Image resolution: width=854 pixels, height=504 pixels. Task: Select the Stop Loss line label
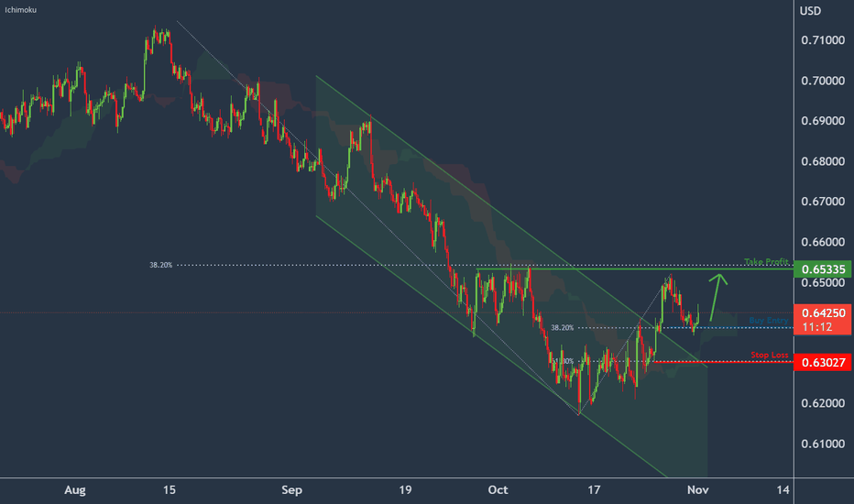(769, 355)
